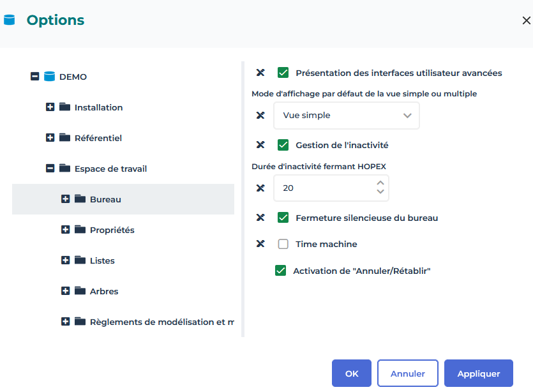Image resolution: width=533 pixels, height=392 pixels.
Task: Enable the Time machine checkbox
Action: 283,244
